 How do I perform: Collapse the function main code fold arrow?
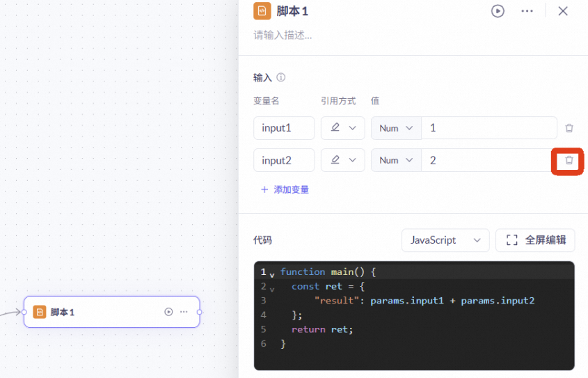click(272, 275)
